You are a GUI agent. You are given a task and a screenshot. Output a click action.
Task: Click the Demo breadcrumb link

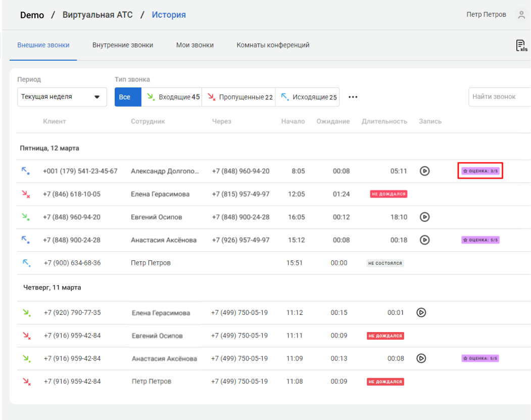click(x=32, y=15)
